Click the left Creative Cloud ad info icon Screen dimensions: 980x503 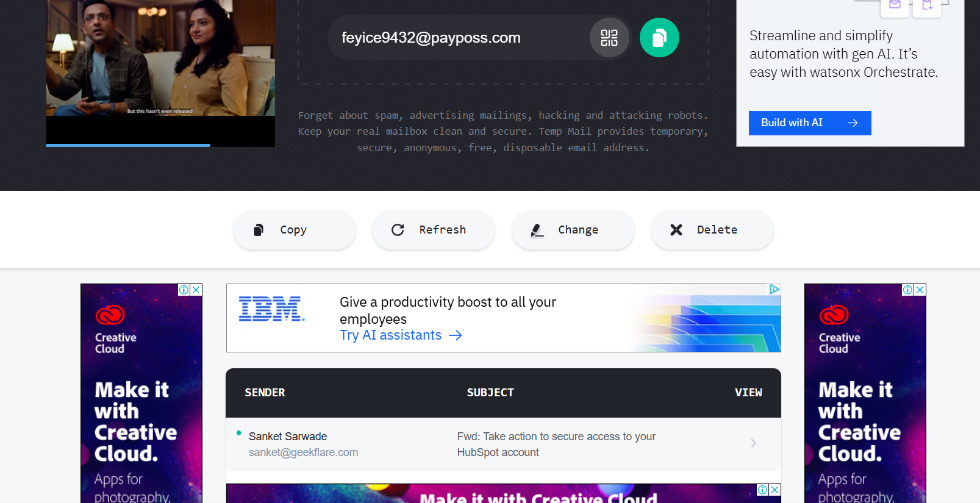point(184,290)
